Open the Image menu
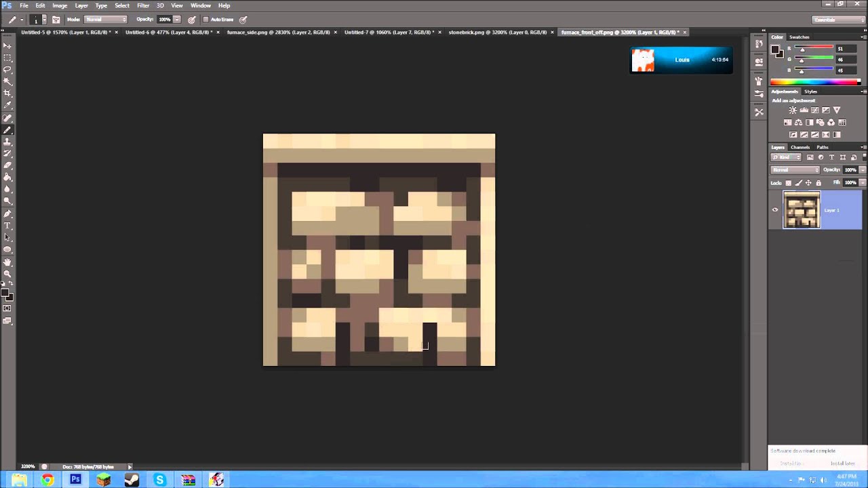 click(x=60, y=5)
